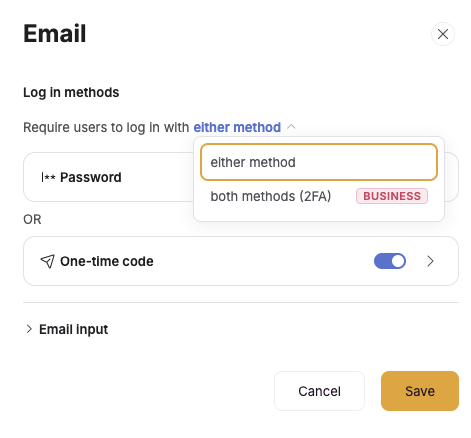Cancel the email settings changes

(319, 391)
